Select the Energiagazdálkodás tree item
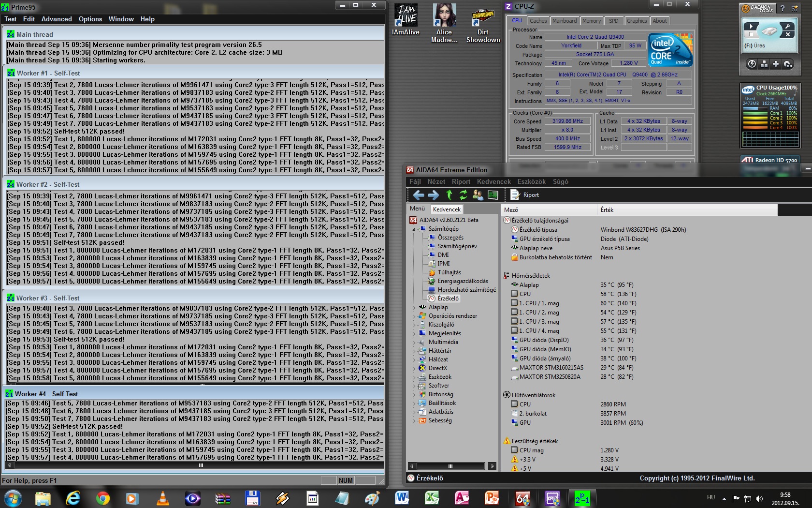 (x=463, y=281)
